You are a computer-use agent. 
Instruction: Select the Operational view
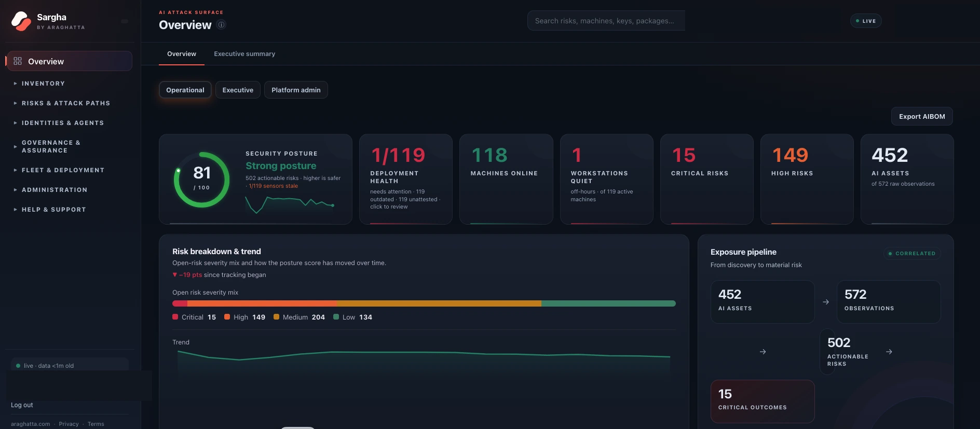click(185, 90)
